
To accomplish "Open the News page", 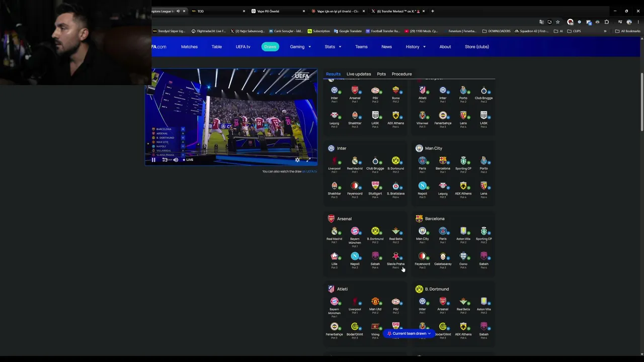I will (x=386, y=47).
